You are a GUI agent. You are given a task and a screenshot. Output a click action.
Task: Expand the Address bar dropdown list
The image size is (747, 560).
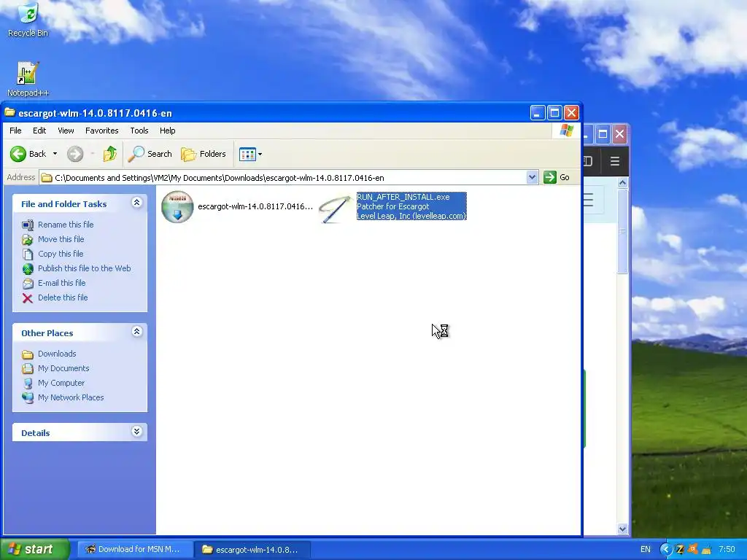(532, 178)
